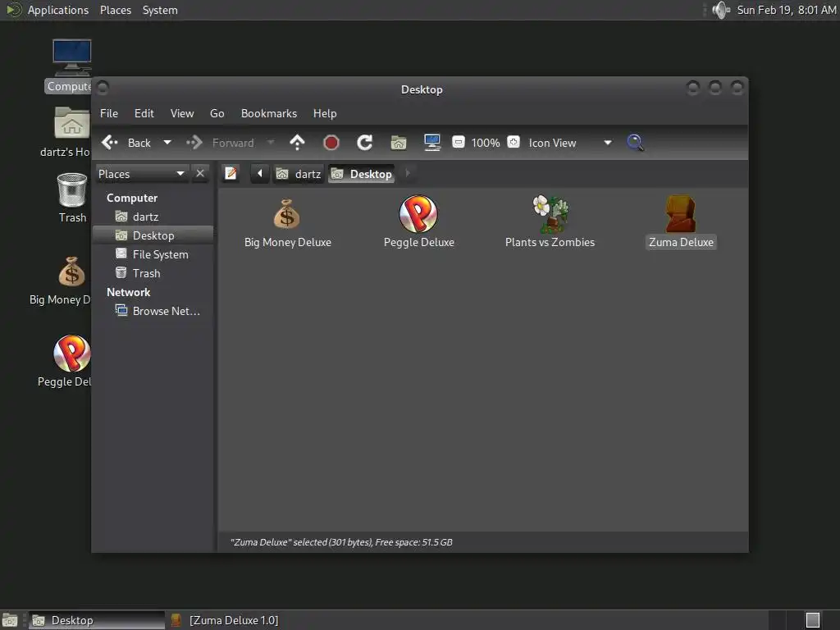Go back using the Back arrow
This screenshot has height=630, width=840.
126,143
